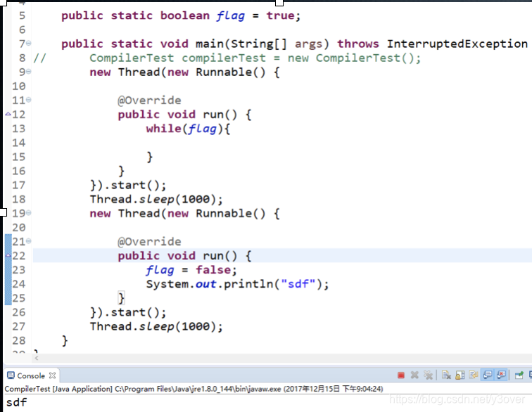Screen dimensions: 532x412
Task: Toggle console Scroll Lock
Action: tap(460, 375)
